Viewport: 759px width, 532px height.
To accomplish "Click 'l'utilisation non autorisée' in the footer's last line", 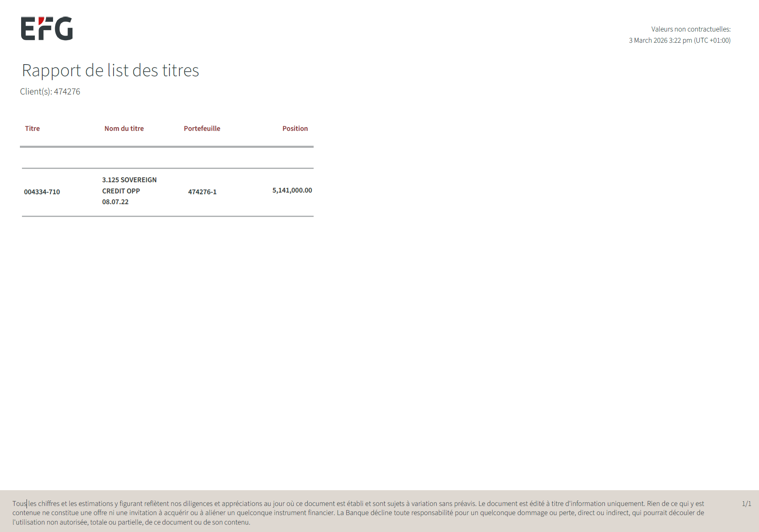I will tap(50, 522).
